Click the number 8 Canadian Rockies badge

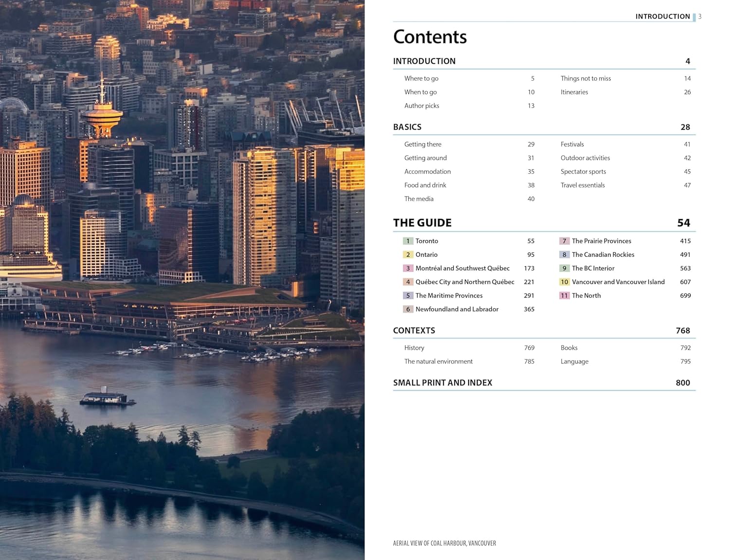[x=564, y=254]
